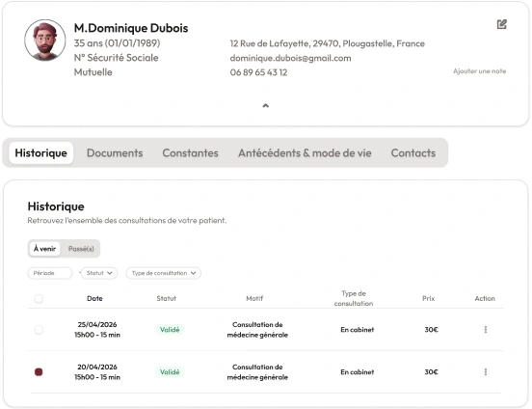This screenshot has height=409, width=532.
Task: Click En cabinet in the 25/04/2026 row
Action: tap(358, 330)
